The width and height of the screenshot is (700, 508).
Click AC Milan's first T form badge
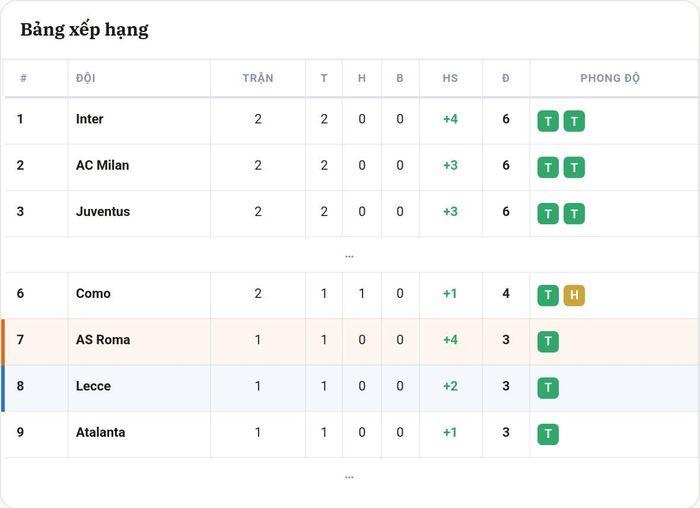tap(548, 167)
